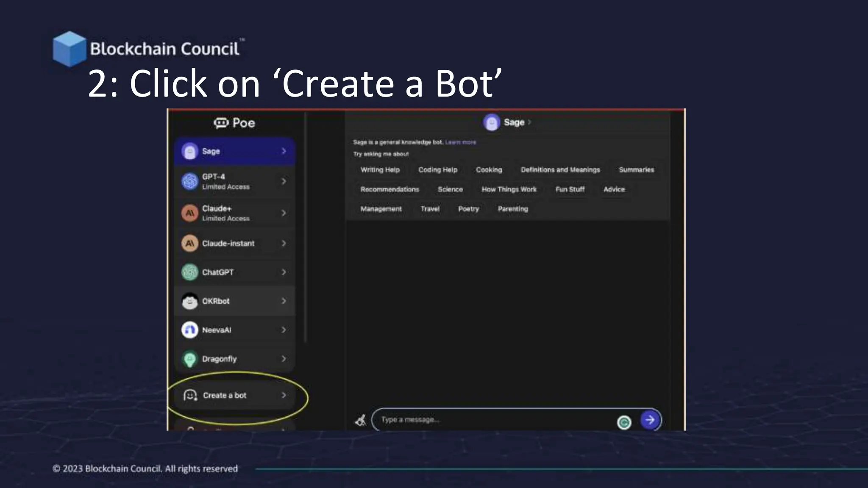The width and height of the screenshot is (868, 488).
Task: Choose the Science suggestion
Action: (450, 189)
